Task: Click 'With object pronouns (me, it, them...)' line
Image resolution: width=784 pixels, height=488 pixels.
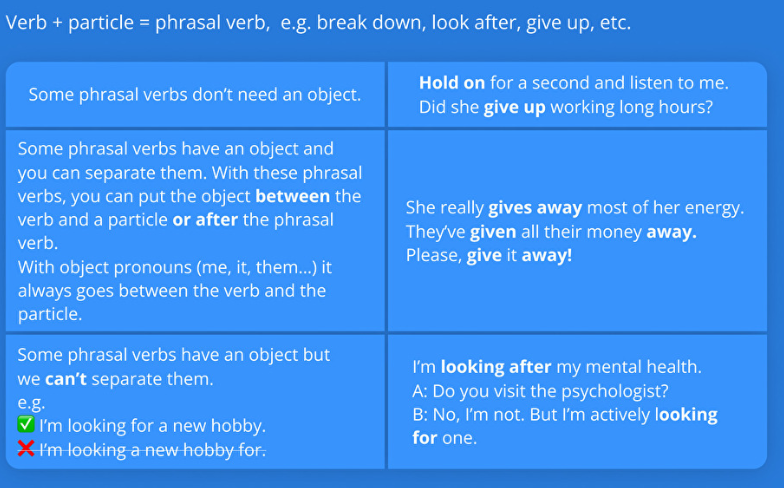Action: click(175, 268)
